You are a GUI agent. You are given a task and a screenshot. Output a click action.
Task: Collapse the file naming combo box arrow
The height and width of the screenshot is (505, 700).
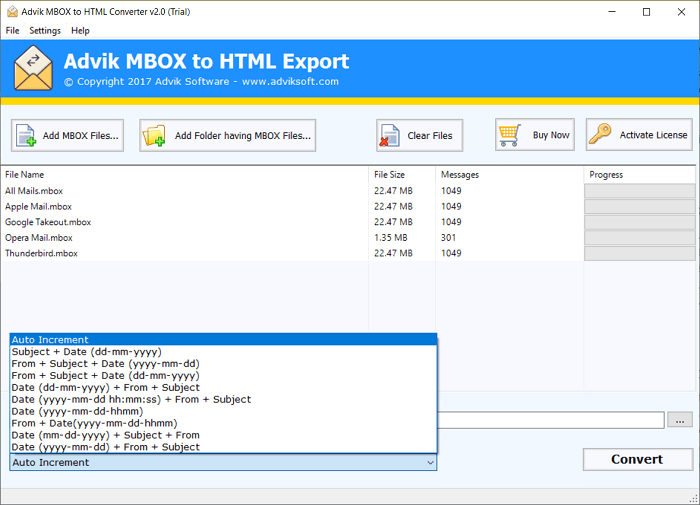[x=430, y=463]
